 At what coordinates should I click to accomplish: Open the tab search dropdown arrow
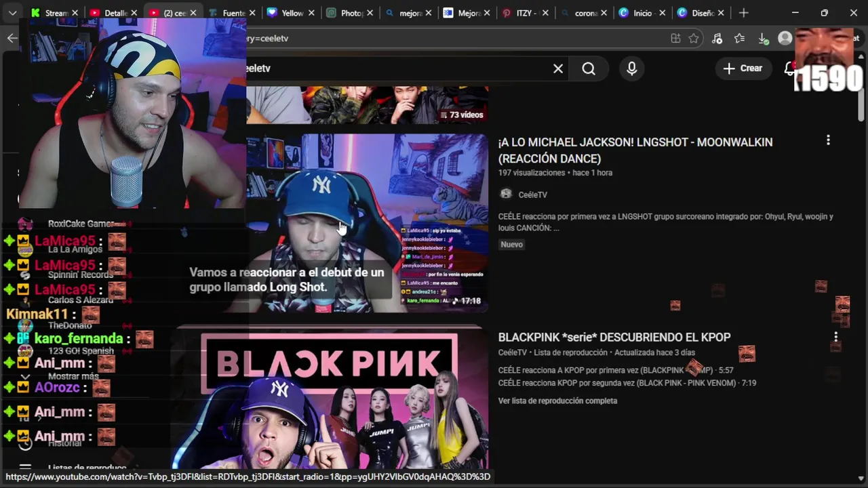(x=12, y=13)
